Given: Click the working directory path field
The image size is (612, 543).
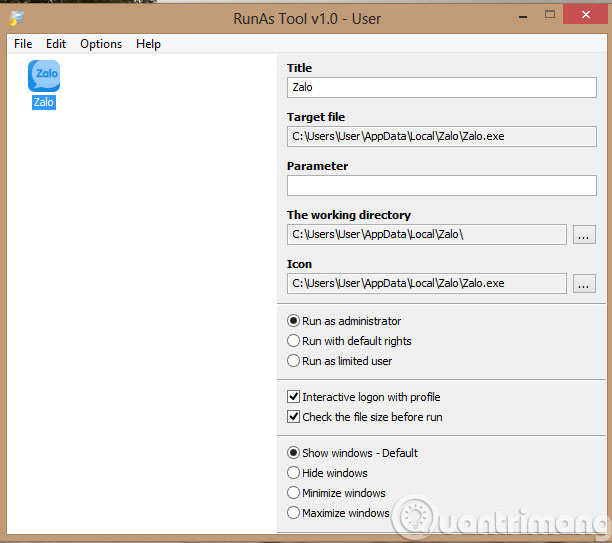Looking at the screenshot, I should click(427, 234).
